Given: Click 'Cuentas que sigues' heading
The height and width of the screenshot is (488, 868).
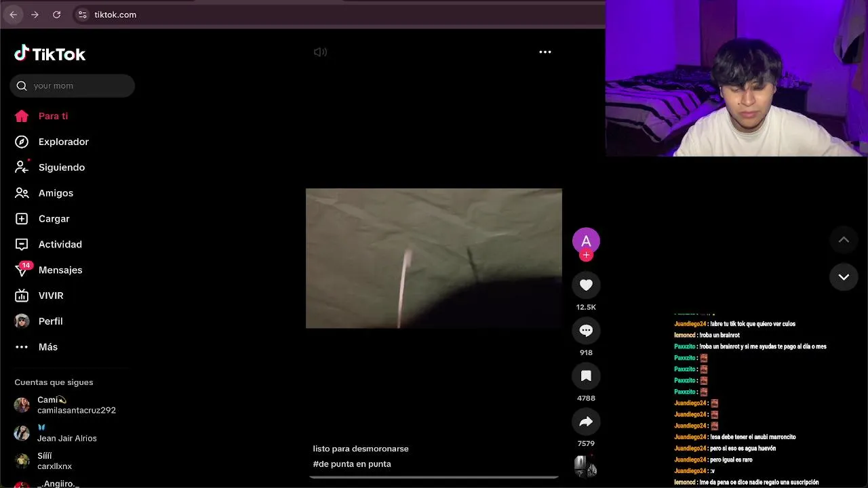Looking at the screenshot, I should pos(54,382).
